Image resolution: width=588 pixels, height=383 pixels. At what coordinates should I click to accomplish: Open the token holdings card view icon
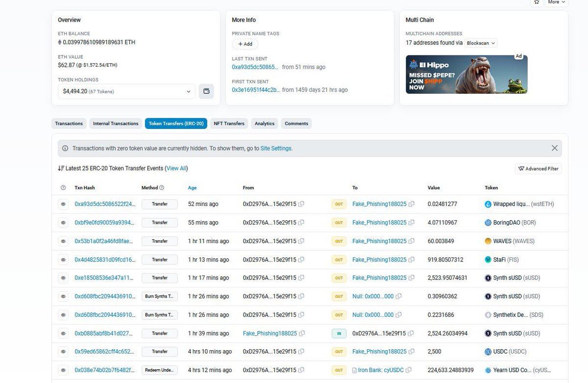click(206, 91)
